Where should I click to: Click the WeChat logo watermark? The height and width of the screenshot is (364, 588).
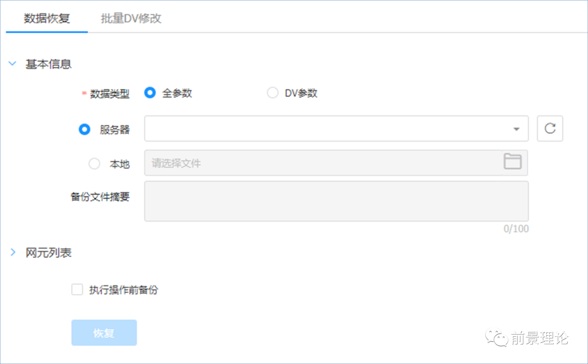[498, 338]
